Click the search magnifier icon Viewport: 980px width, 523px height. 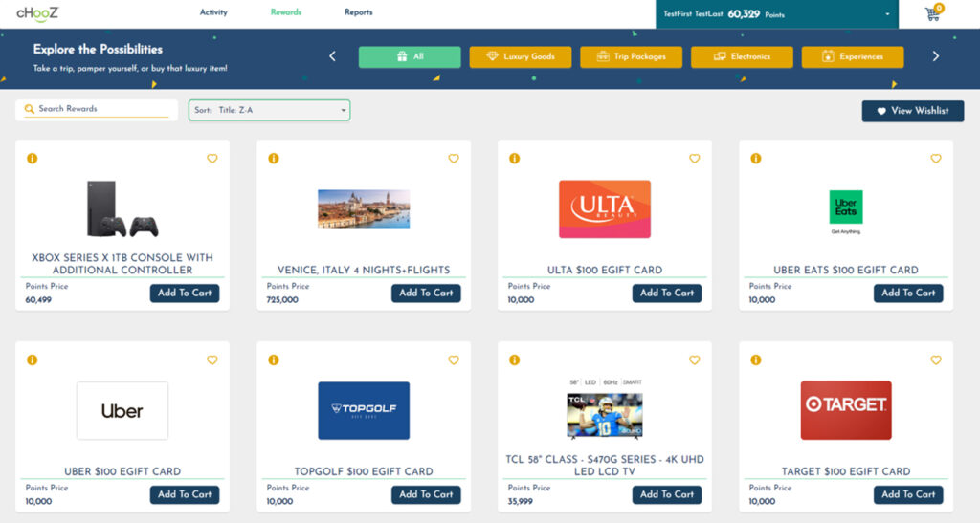tap(29, 109)
